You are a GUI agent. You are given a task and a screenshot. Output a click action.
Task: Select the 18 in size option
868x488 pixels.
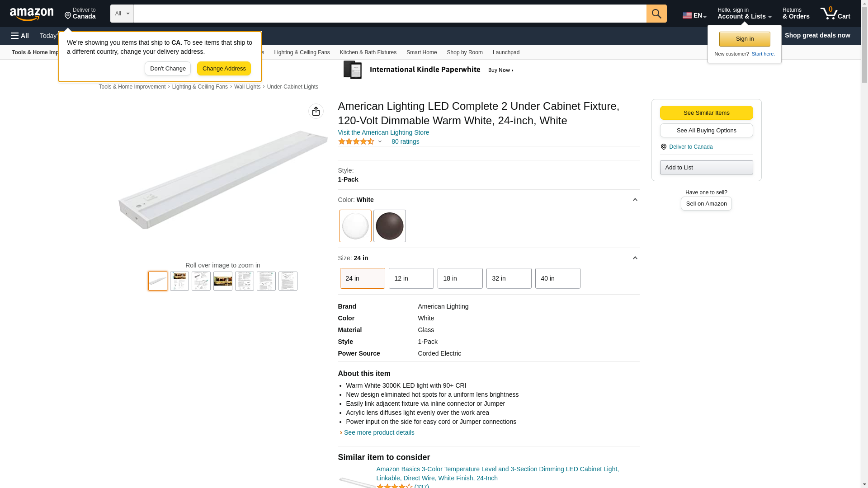click(x=460, y=278)
